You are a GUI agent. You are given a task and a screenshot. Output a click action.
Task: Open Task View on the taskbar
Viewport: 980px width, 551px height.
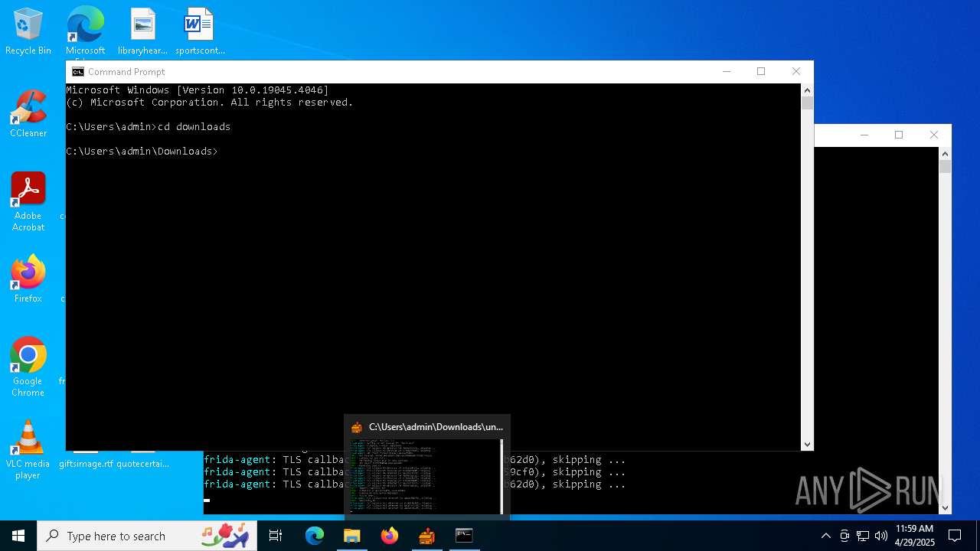276,536
